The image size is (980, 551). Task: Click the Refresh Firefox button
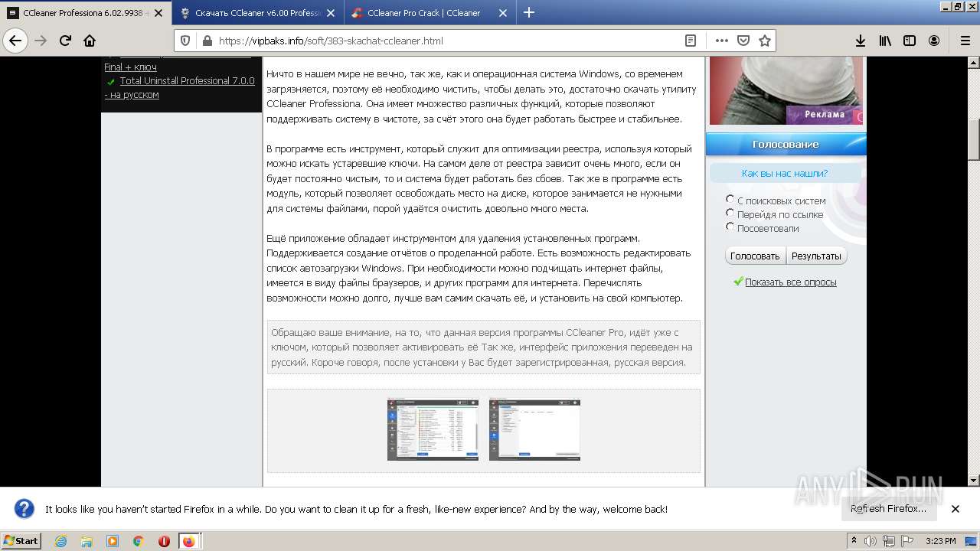tap(888, 509)
